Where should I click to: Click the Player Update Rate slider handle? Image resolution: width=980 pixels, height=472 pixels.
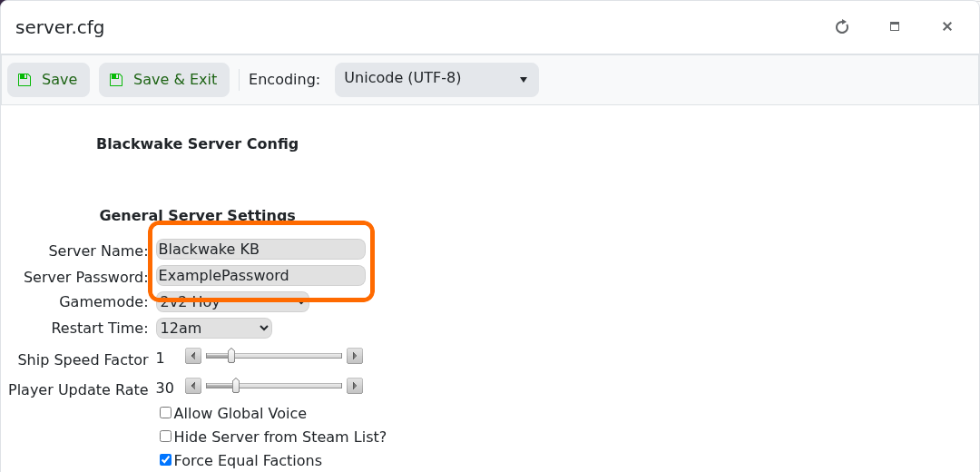236,387
